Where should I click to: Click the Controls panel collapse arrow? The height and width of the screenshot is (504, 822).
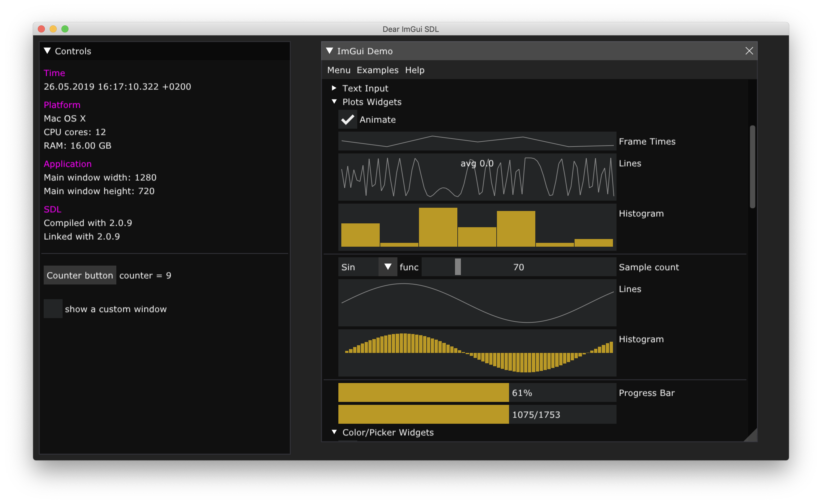(x=48, y=51)
